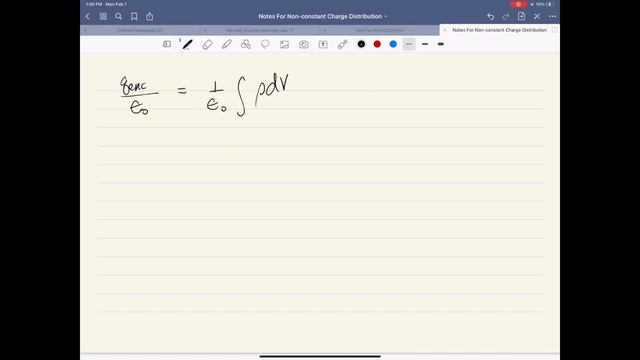
Task: Switch to the second document tab
Action: pyautogui.click(x=260, y=30)
